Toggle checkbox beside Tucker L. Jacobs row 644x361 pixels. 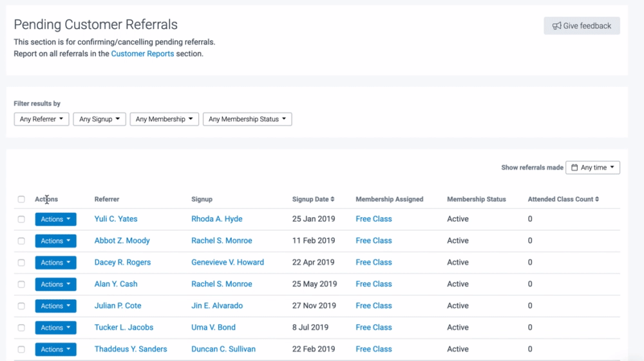point(21,327)
